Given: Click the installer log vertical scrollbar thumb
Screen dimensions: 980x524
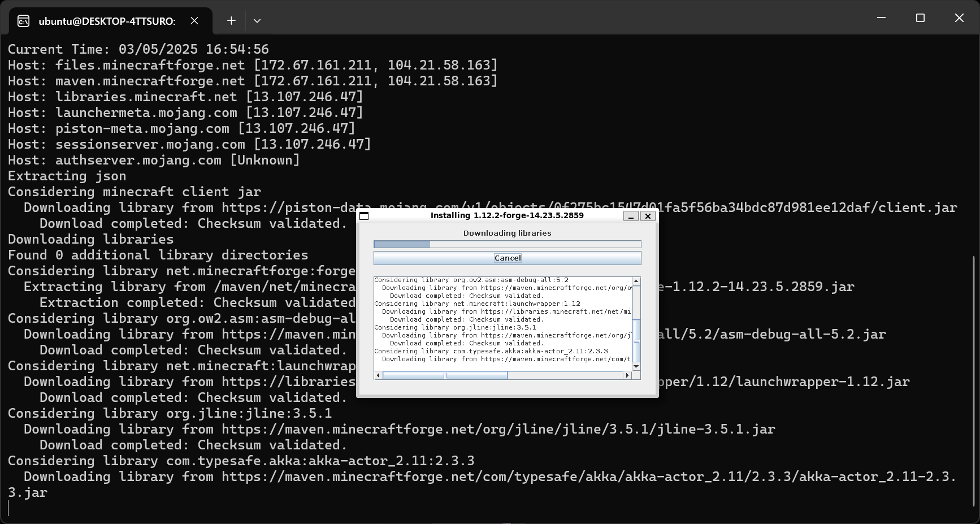Looking at the screenshot, I should tap(636, 341).
